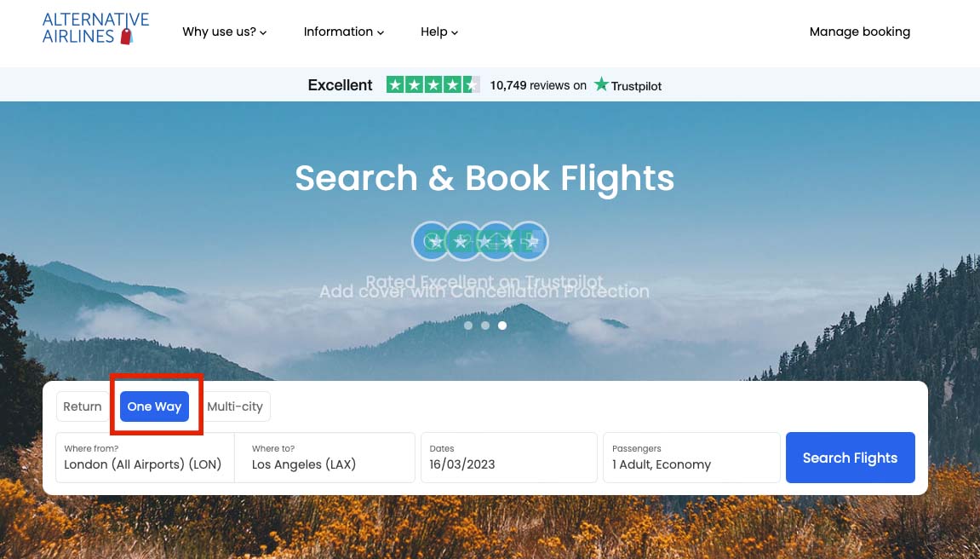Screen dimensions: 980x559
Task: Click the Where to? field with Los Angeles
Action: click(x=324, y=458)
